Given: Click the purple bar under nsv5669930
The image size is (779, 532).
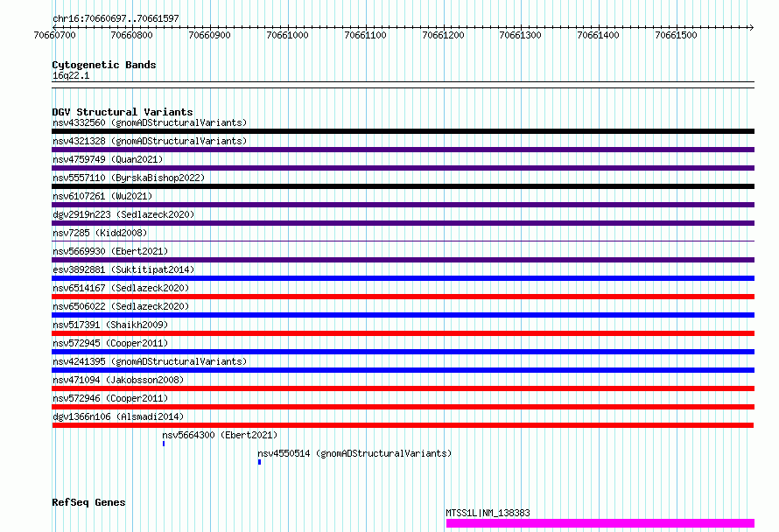Looking at the screenshot, I should [403, 260].
